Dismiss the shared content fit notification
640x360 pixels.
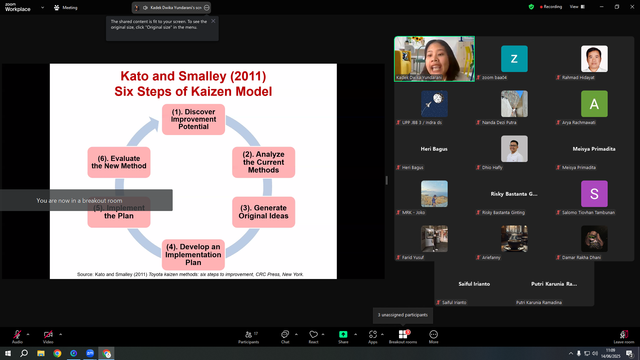[x=213, y=21]
